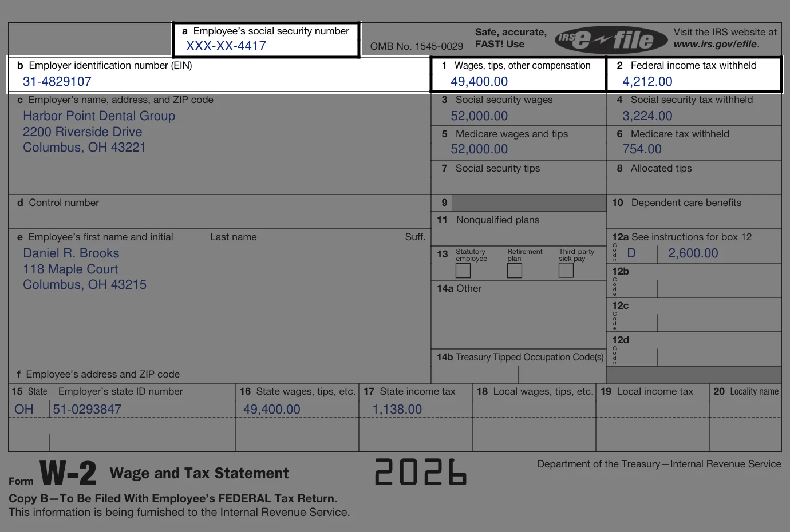Click the 2026 tax year

421,472
